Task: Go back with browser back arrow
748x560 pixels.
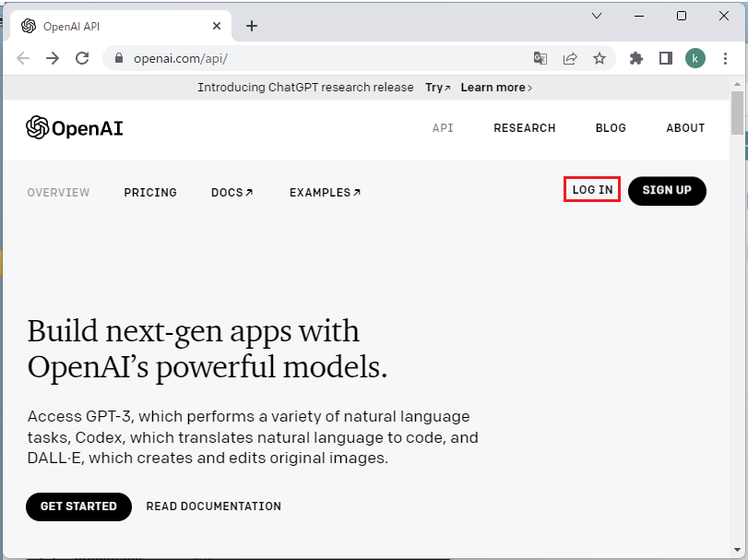Action: click(x=23, y=58)
